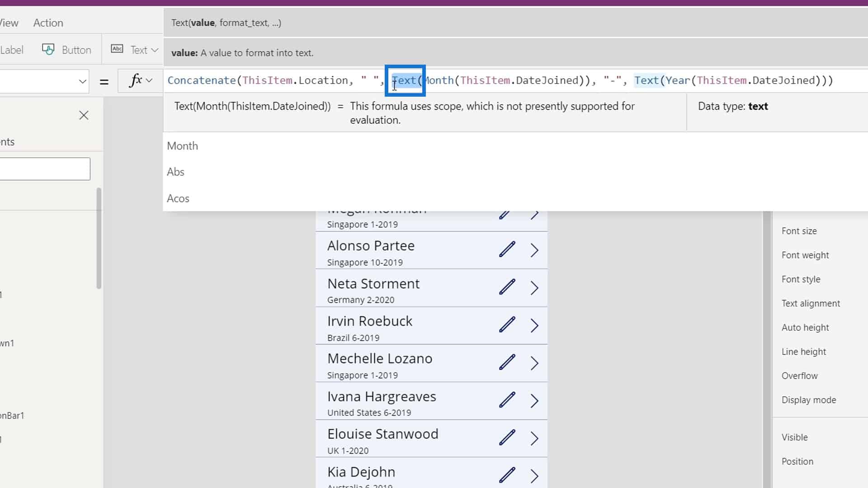Select Abs from autocomplete dropdown
Image resolution: width=868 pixels, height=488 pixels.
click(x=175, y=172)
